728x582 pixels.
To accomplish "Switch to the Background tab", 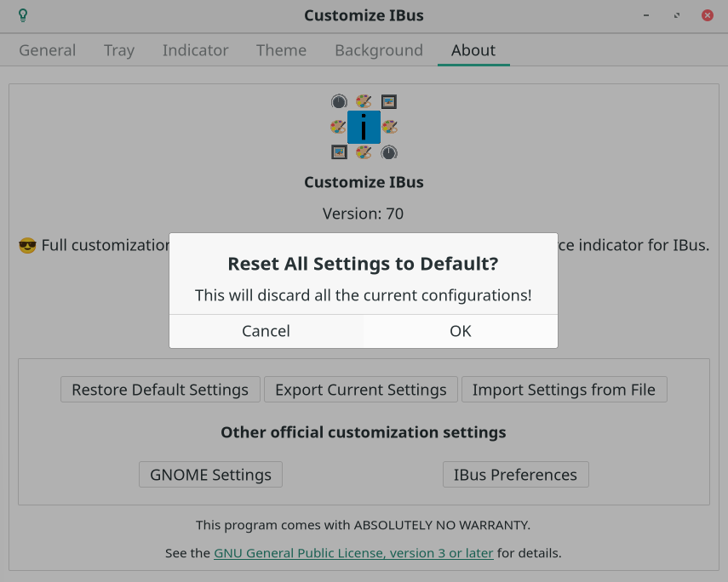I will (x=379, y=50).
